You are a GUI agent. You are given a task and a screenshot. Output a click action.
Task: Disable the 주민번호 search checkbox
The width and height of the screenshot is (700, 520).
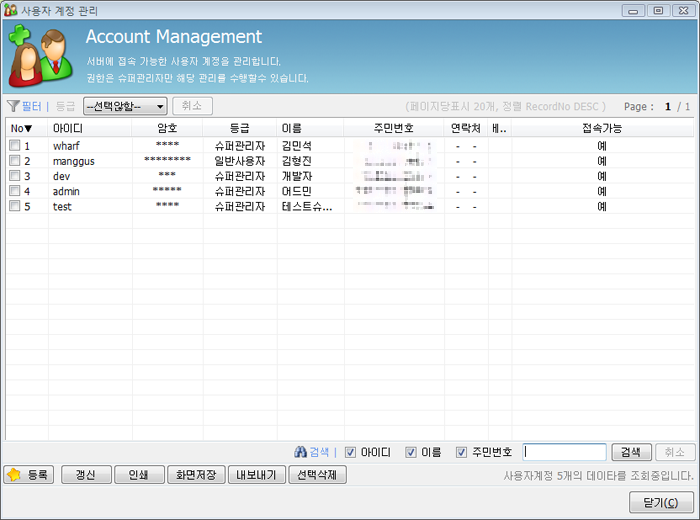click(461, 452)
